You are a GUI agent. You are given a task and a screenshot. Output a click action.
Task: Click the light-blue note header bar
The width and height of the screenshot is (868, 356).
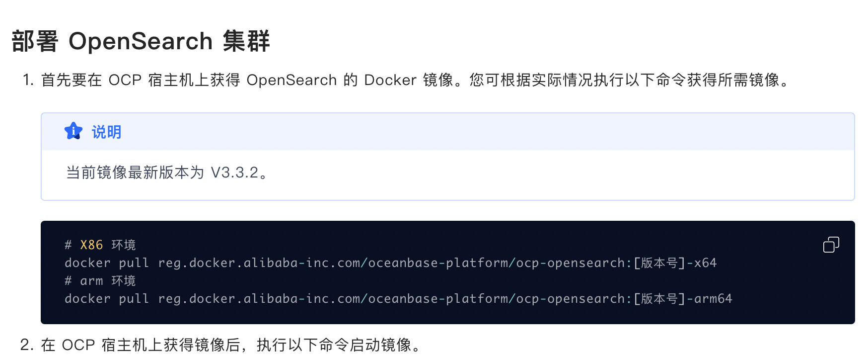tap(448, 132)
